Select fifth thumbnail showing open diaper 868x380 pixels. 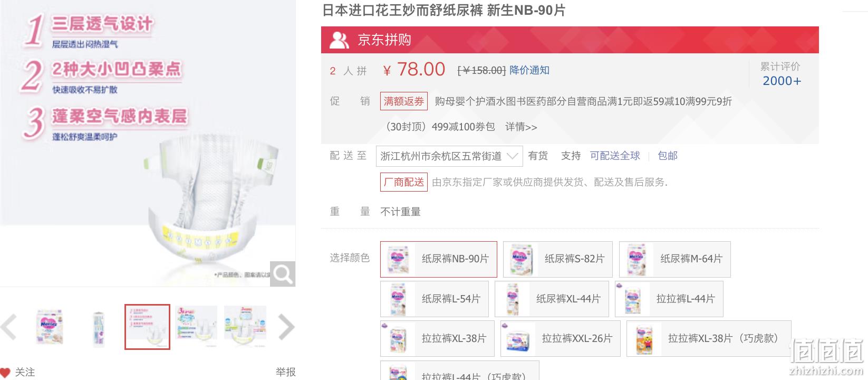click(245, 327)
